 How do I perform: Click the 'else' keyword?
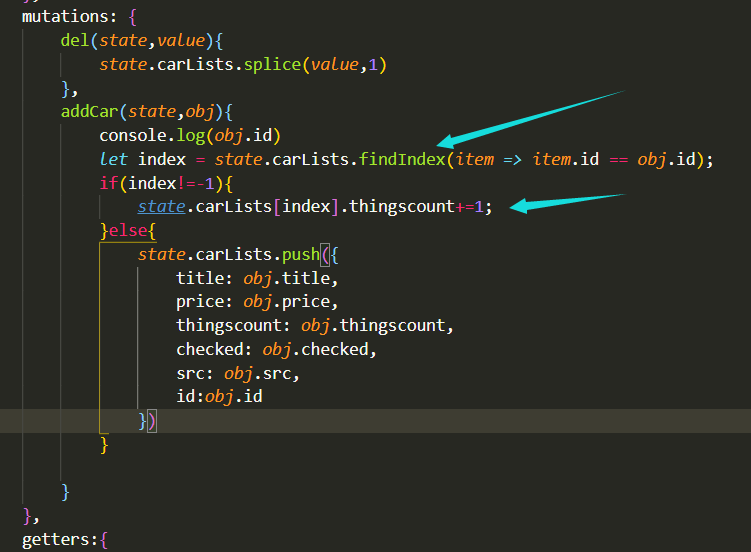tap(128, 231)
